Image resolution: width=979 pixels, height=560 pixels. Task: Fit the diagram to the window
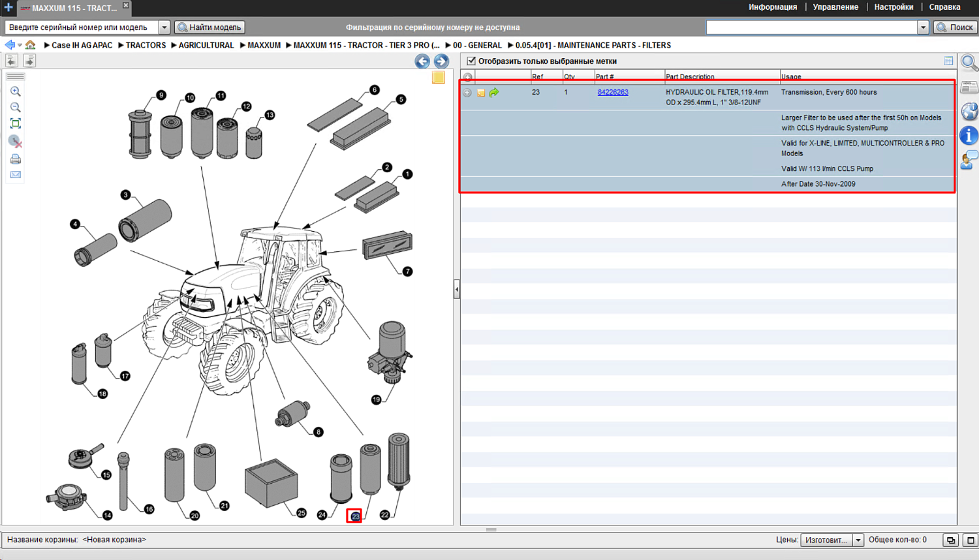(x=15, y=123)
